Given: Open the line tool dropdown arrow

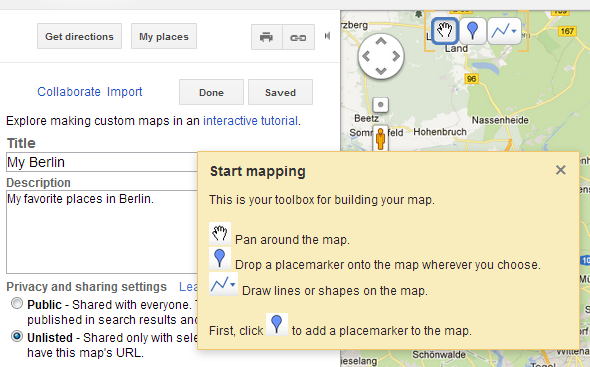Looking at the screenshot, I should [x=514, y=31].
